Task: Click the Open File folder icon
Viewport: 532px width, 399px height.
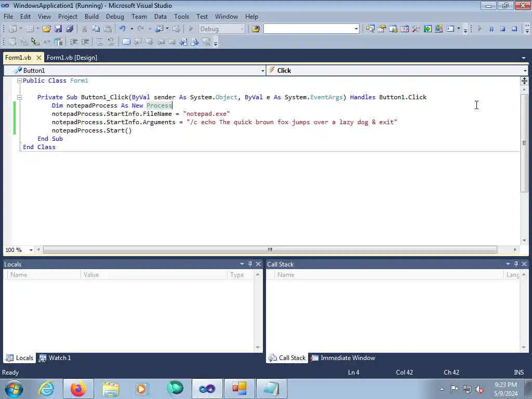Action: (46, 29)
